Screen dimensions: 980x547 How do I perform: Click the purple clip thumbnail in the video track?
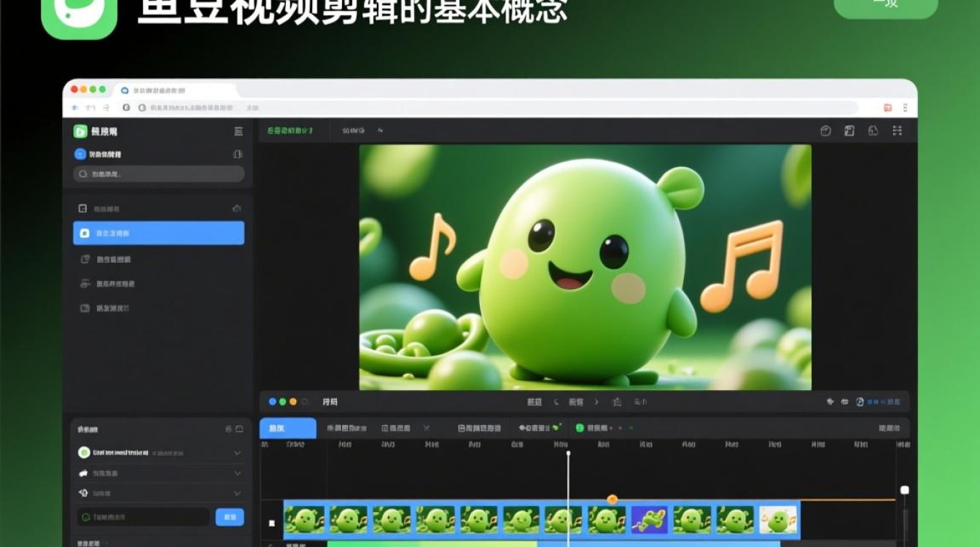649,520
